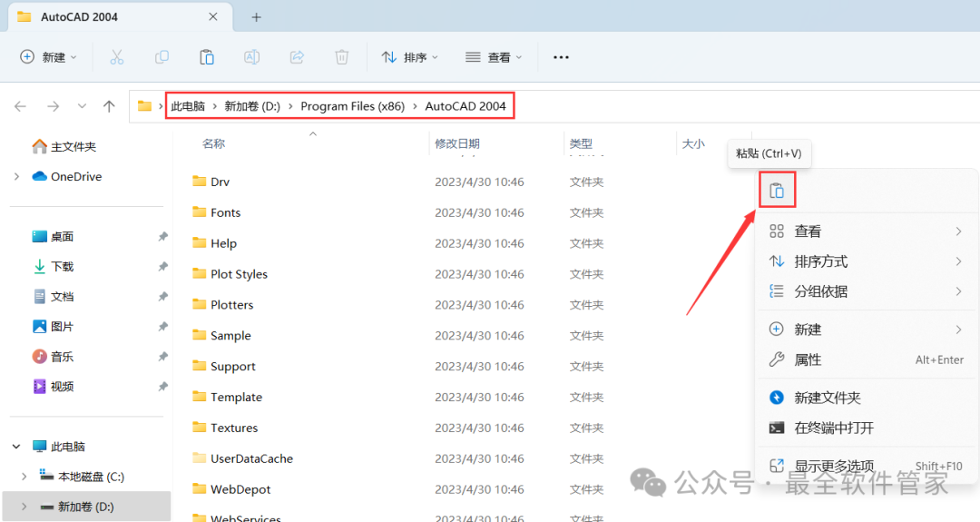Screen dimensions: 980x522
Task: Select the Template folder
Action: [228, 397]
